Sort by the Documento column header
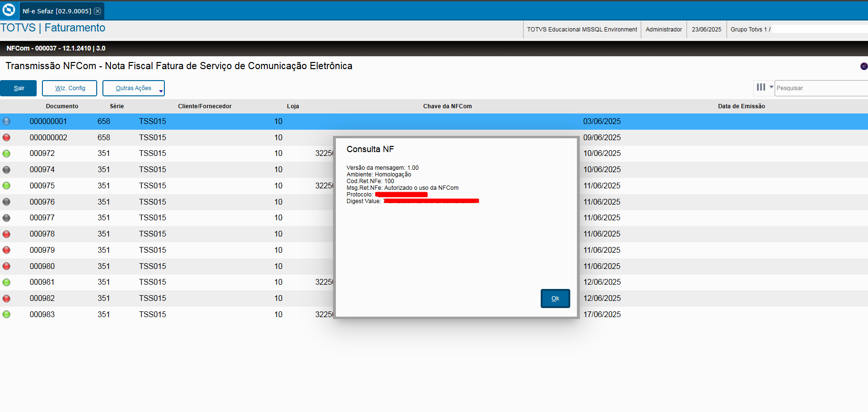This screenshot has height=412, width=868. (62, 106)
